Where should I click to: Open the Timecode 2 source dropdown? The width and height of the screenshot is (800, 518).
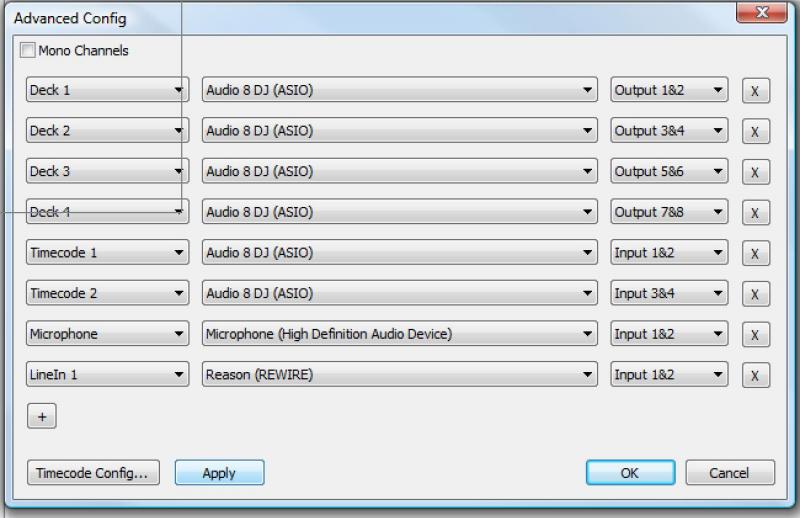(x=107, y=294)
